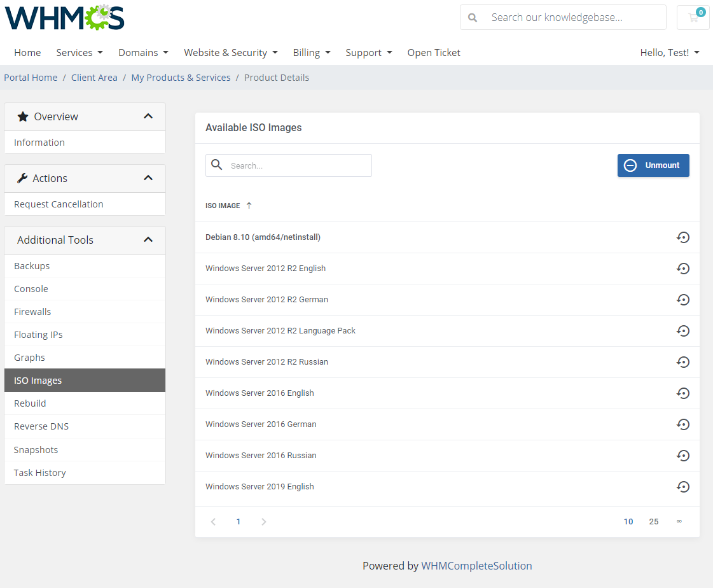
Task: Select 'Windows Server 2016 German' row text
Action: coord(261,424)
